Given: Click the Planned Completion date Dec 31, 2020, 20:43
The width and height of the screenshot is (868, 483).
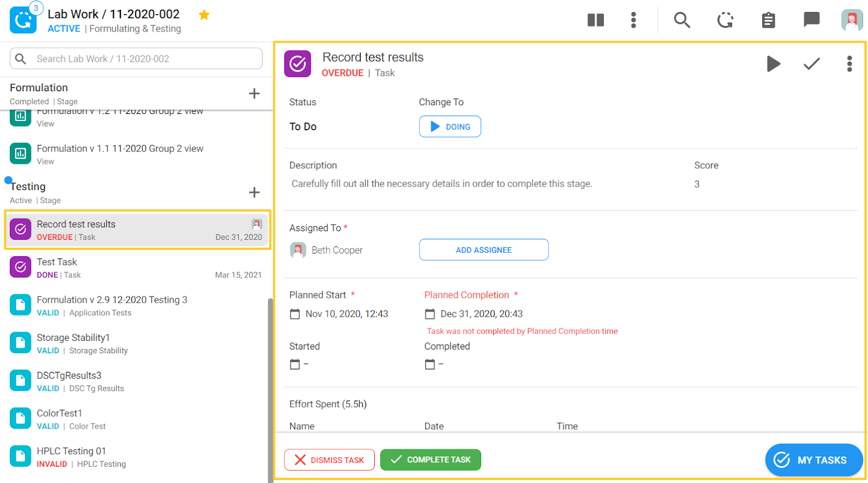Looking at the screenshot, I should click(482, 314).
